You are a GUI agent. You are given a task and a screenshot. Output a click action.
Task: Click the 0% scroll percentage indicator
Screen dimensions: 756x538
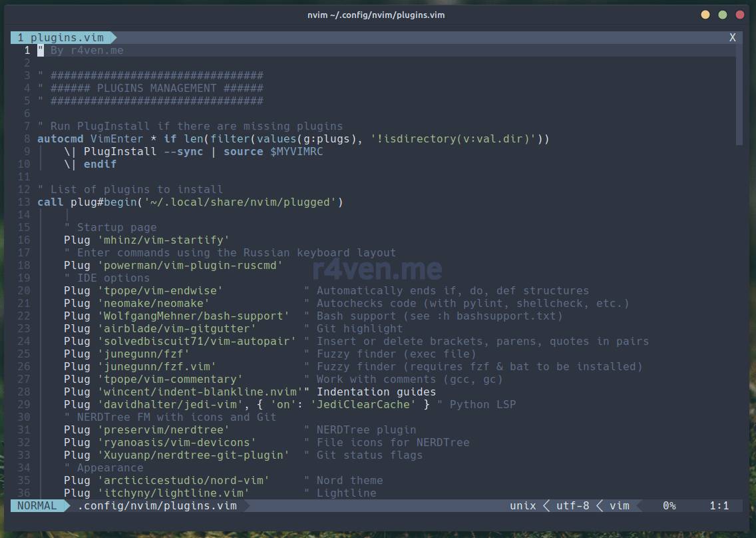pyautogui.click(x=669, y=505)
